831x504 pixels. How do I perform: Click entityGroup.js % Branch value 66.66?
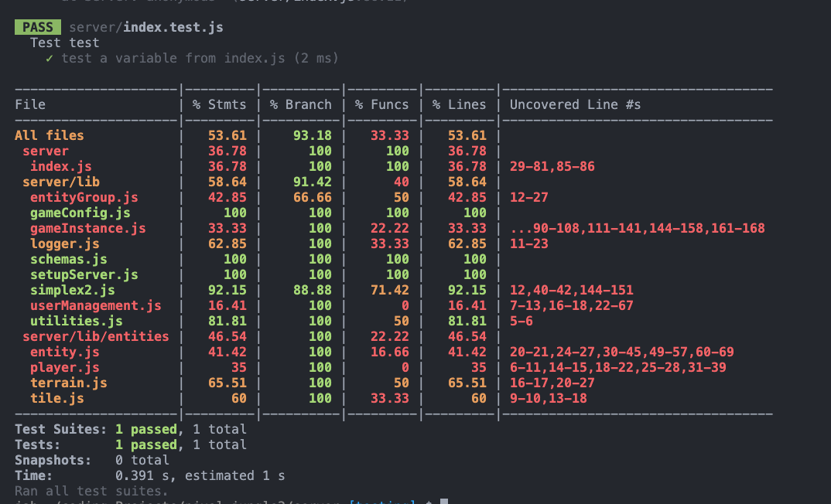coord(312,197)
